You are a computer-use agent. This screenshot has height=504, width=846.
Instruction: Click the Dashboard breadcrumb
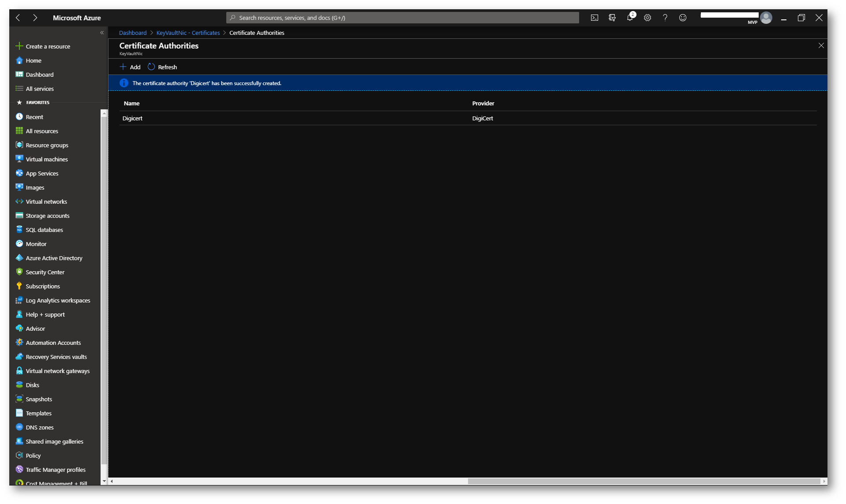(133, 33)
